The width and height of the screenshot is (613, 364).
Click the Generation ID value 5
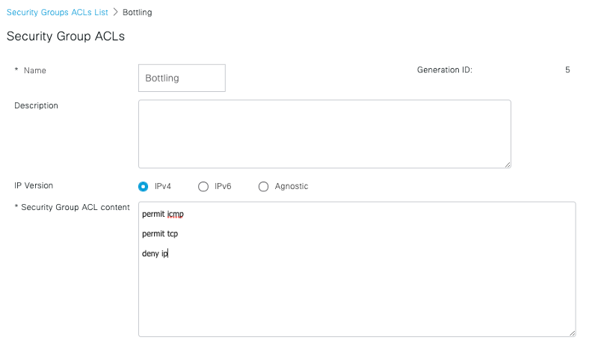[567, 70]
